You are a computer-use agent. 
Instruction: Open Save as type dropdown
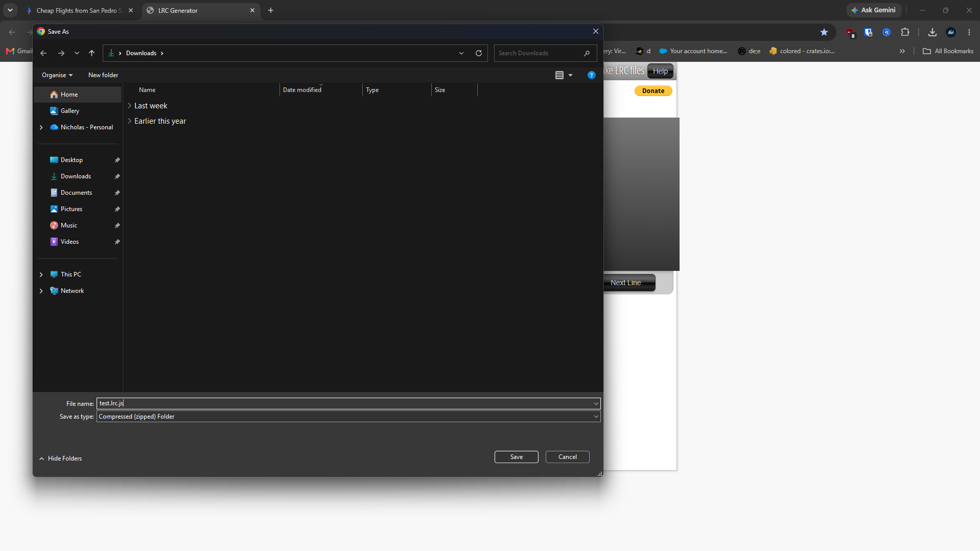coord(348,417)
